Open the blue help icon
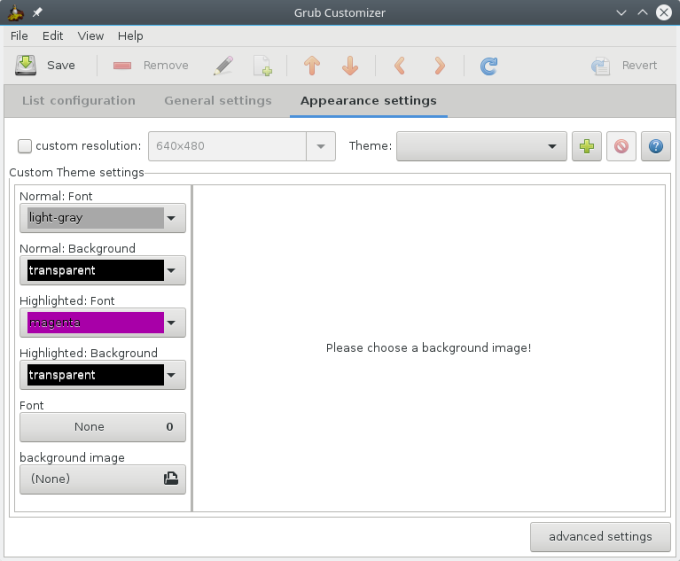Viewport: 680px width, 561px height. click(656, 146)
